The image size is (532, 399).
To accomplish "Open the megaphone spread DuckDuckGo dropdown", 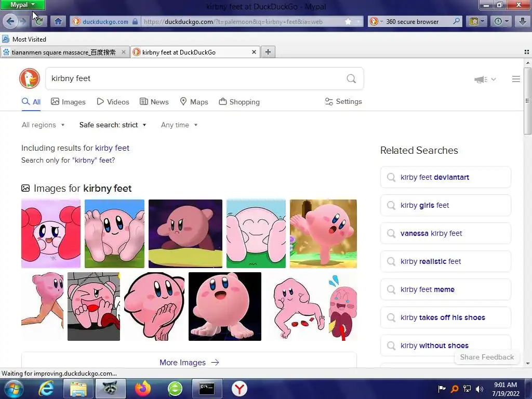I will click(x=485, y=79).
